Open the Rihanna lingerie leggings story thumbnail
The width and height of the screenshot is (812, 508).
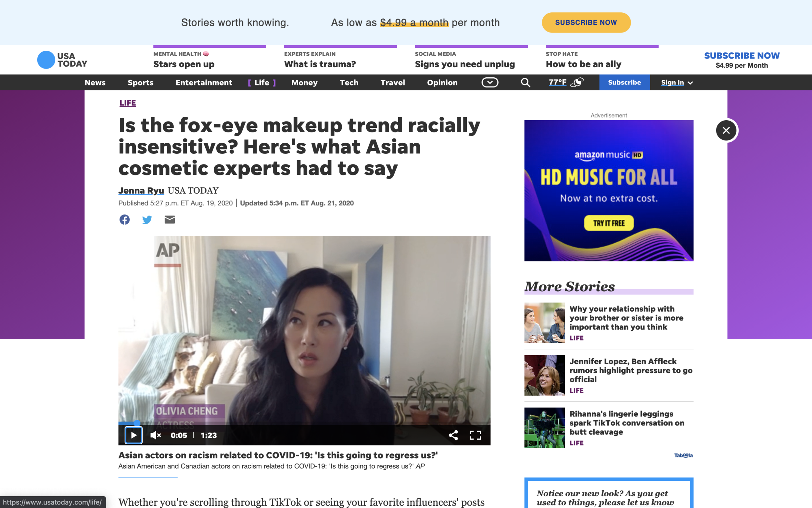(x=544, y=428)
